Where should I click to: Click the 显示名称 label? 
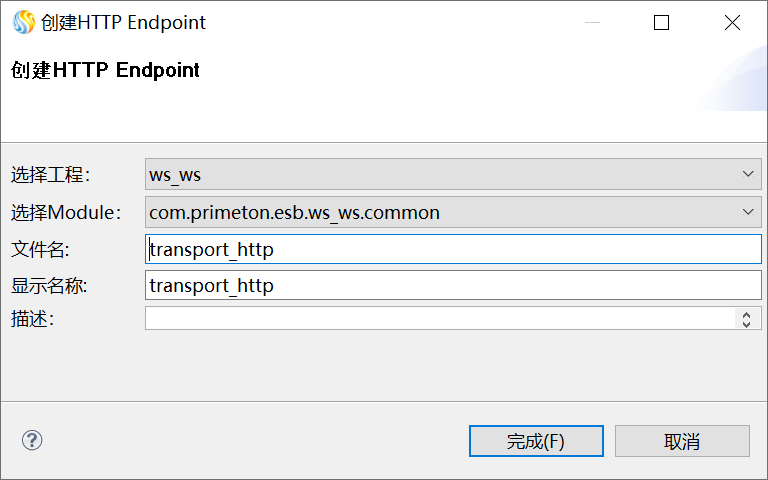tap(50, 285)
